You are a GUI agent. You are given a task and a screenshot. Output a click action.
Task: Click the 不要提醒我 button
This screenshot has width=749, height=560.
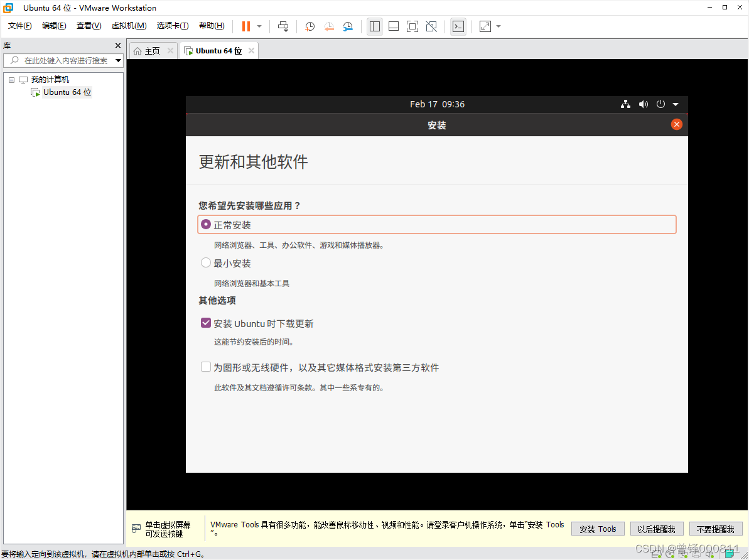tap(715, 529)
